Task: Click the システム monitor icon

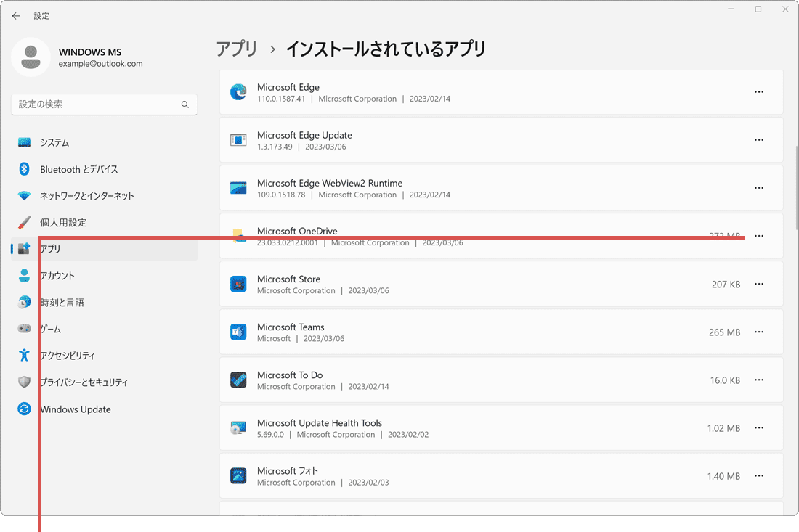Action: point(24,142)
